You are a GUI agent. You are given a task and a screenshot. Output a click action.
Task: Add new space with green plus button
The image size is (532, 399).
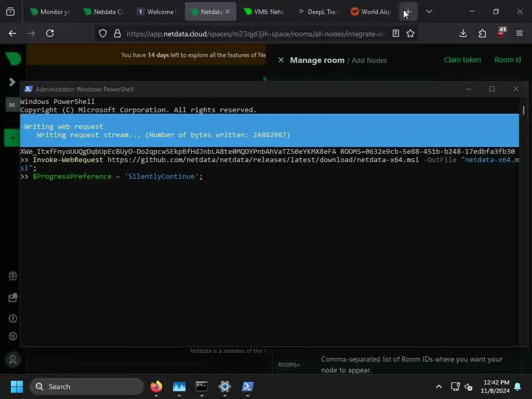(x=12, y=138)
